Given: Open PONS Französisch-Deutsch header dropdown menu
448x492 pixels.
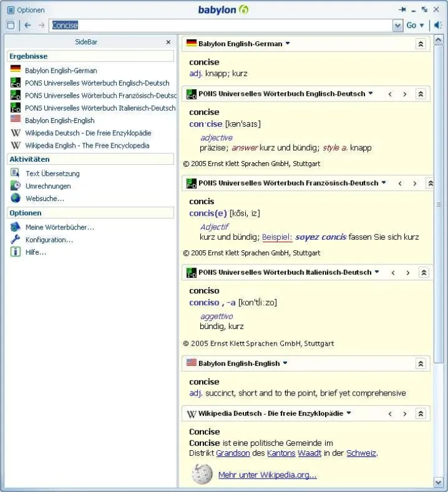Looking at the screenshot, I should [383, 183].
